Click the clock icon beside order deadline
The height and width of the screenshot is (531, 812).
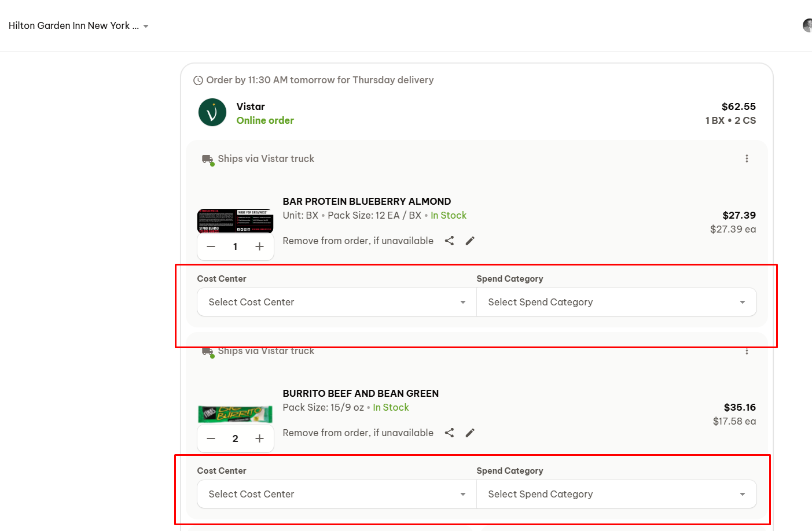(x=198, y=80)
